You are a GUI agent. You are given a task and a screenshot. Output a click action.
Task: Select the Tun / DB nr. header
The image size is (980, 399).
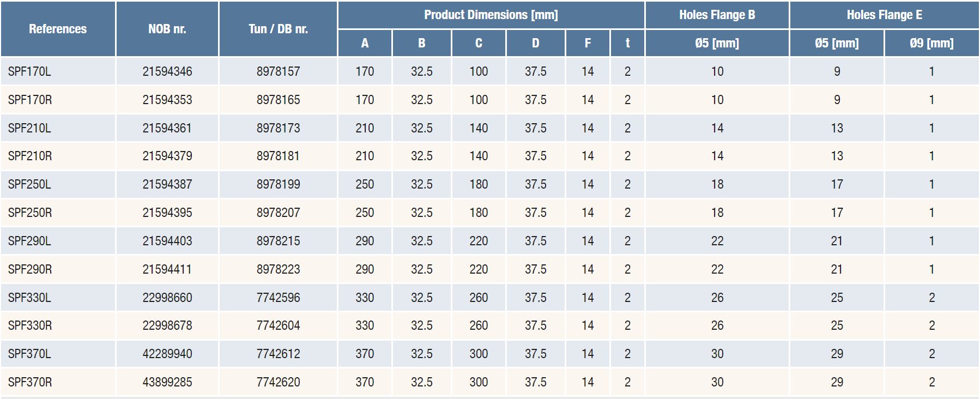(278, 29)
